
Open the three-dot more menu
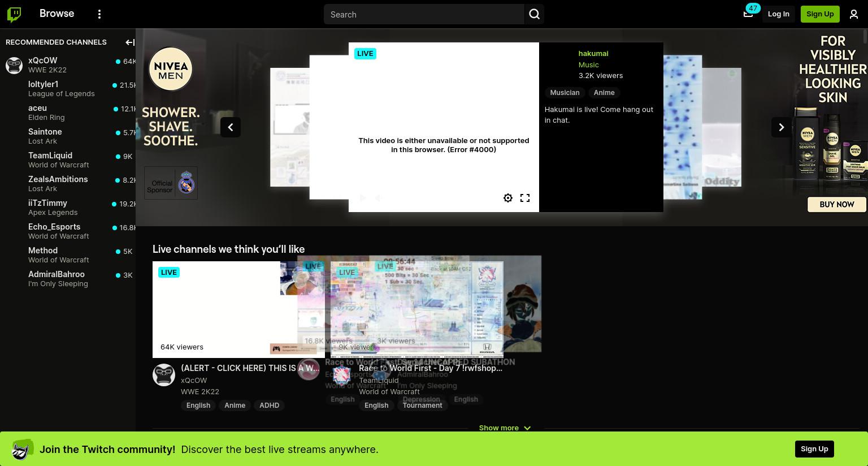pyautogui.click(x=99, y=14)
